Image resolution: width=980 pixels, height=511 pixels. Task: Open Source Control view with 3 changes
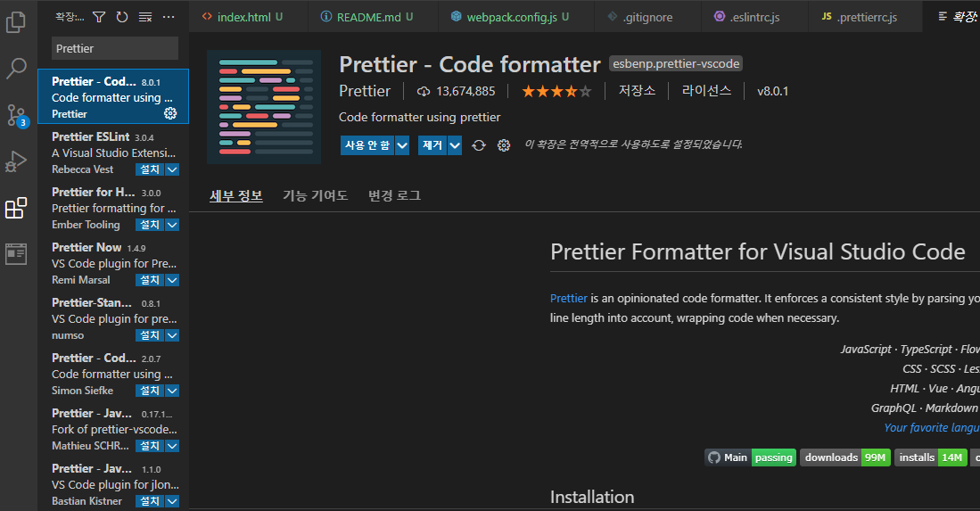(x=16, y=115)
